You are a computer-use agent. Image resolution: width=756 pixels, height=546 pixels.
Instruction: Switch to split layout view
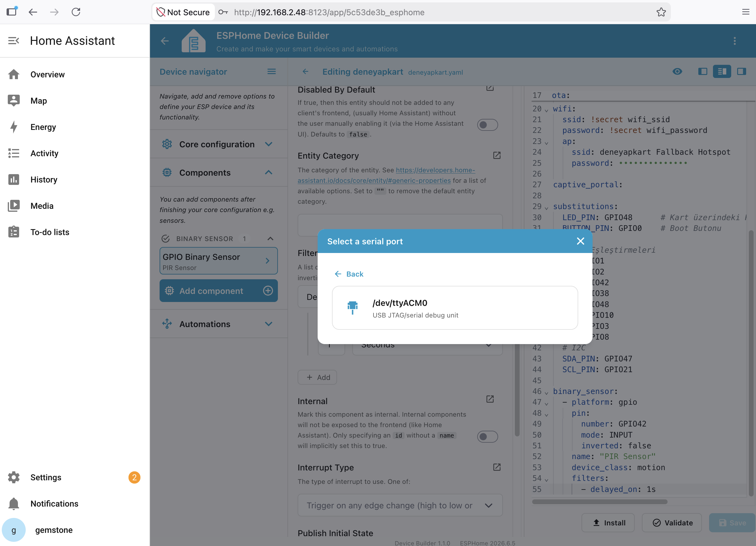(x=722, y=72)
